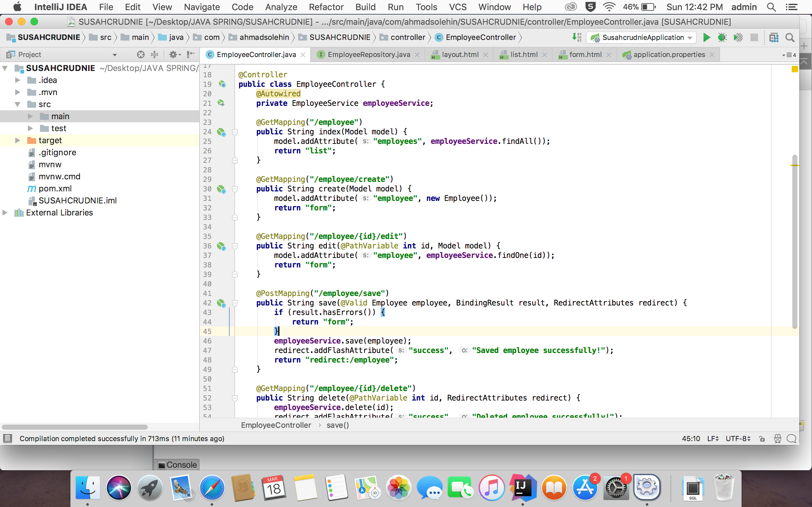Run the SusahcrudnieApplication with the green play icon
The height and width of the screenshot is (507, 812).
coord(706,37)
